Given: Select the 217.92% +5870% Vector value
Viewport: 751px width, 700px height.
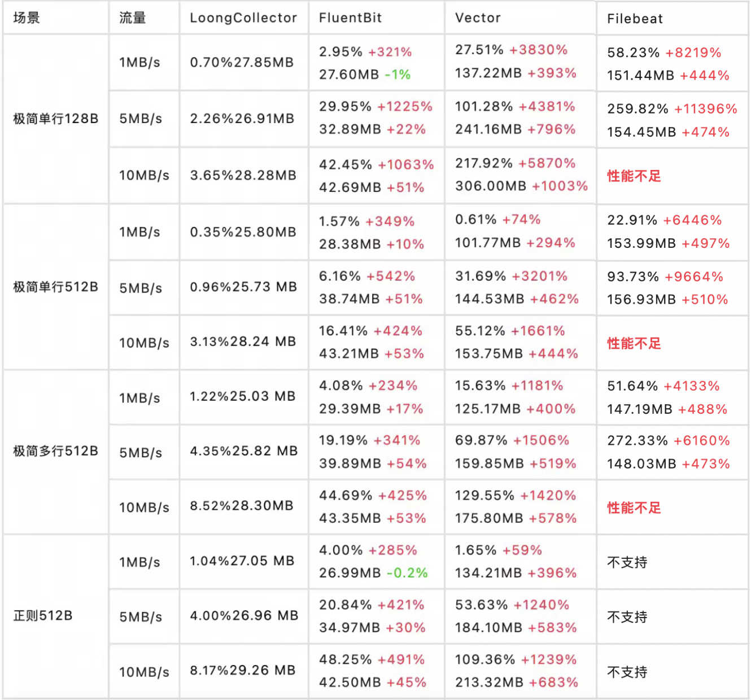Looking at the screenshot, I should pyautogui.click(x=515, y=163).
